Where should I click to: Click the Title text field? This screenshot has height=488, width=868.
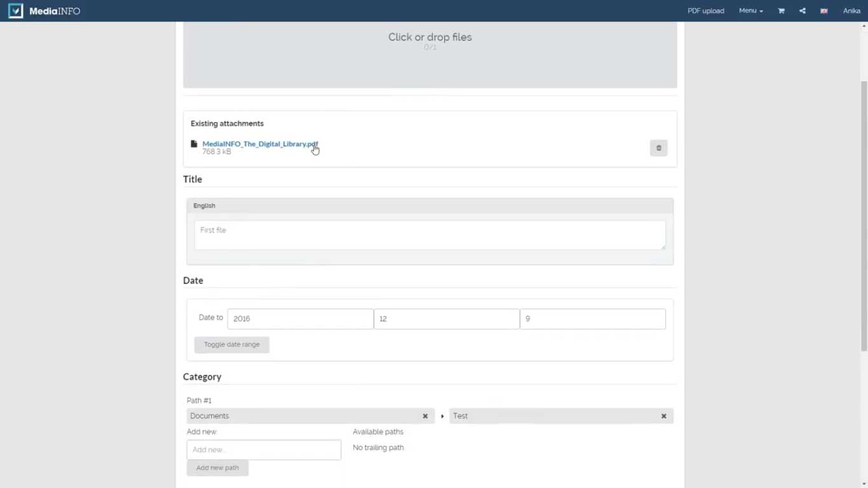430,234
